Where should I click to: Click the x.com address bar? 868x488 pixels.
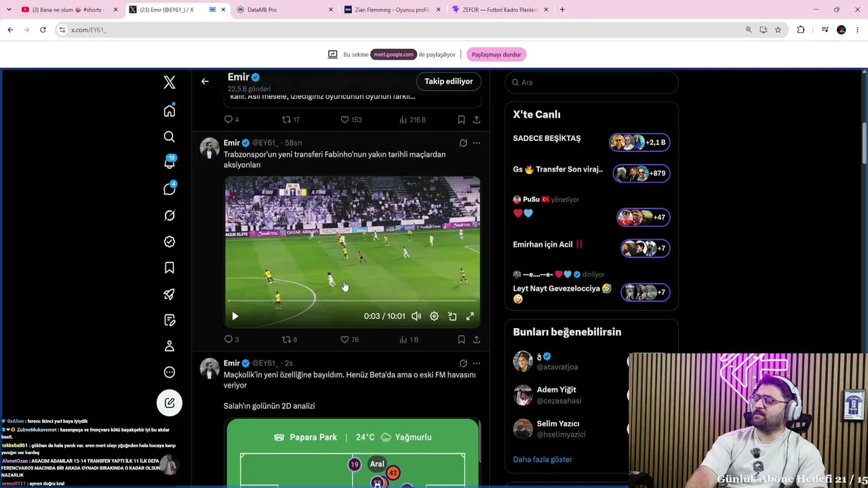(x=400, y=30)
